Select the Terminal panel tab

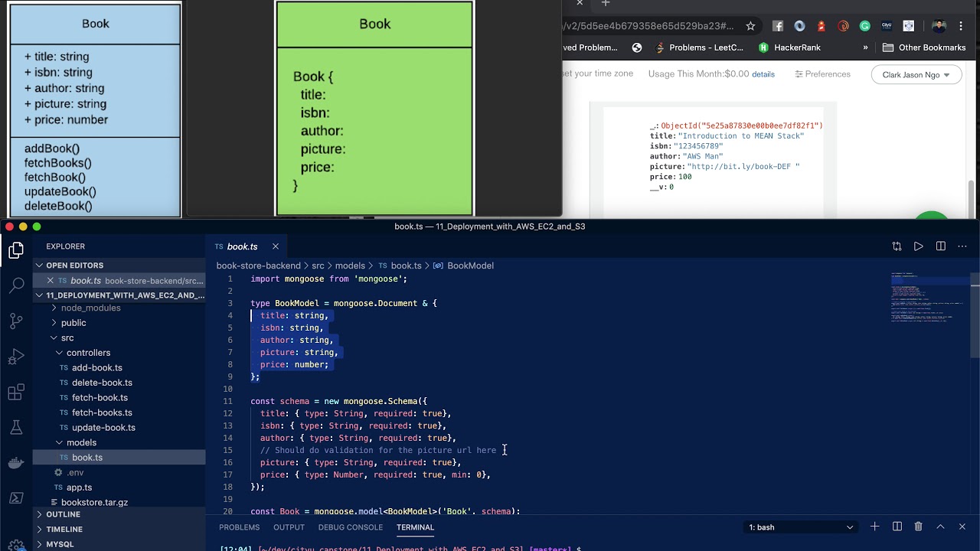tap(415, 527)
